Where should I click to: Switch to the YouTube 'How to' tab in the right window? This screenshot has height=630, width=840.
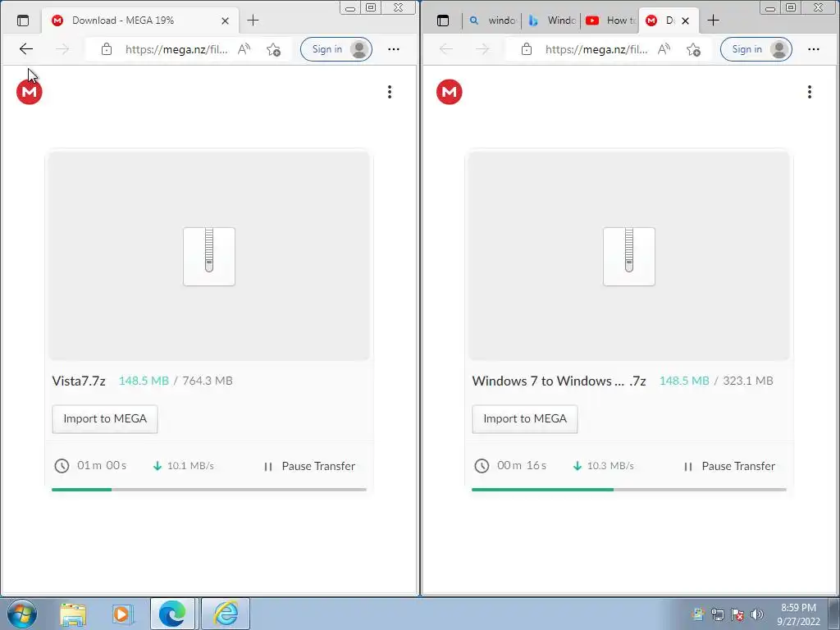coord(610,21)
